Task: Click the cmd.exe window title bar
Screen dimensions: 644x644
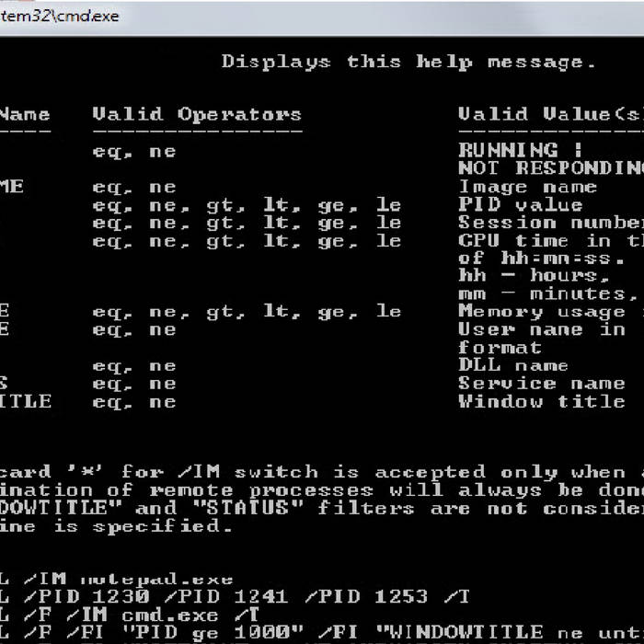Action: click(322, 17)
